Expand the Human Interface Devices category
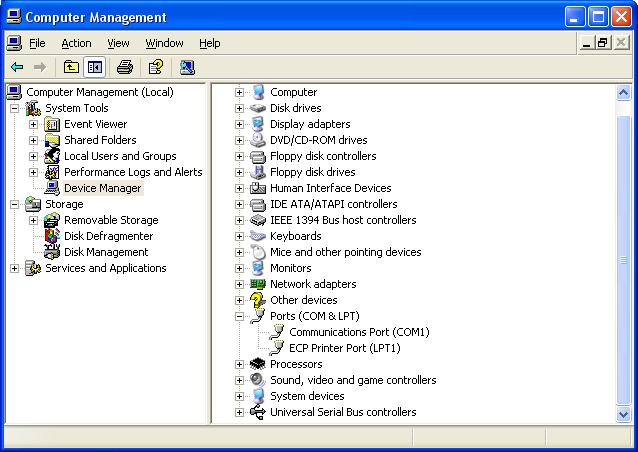Screen dimensions: 638x452 coord(239,188)
